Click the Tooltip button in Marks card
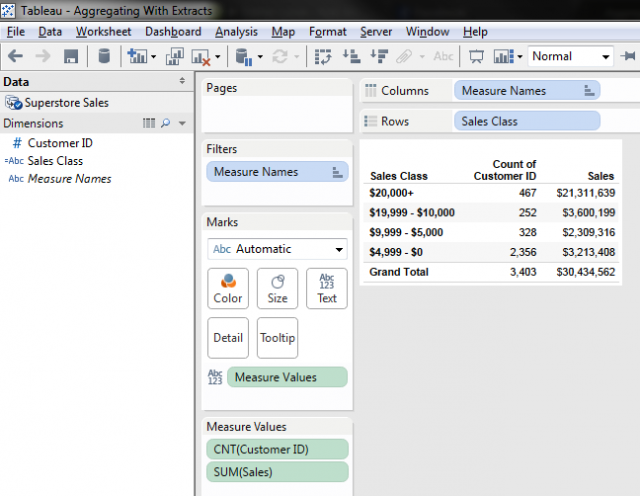The image size is (640, 496). (x=277, y=338)
